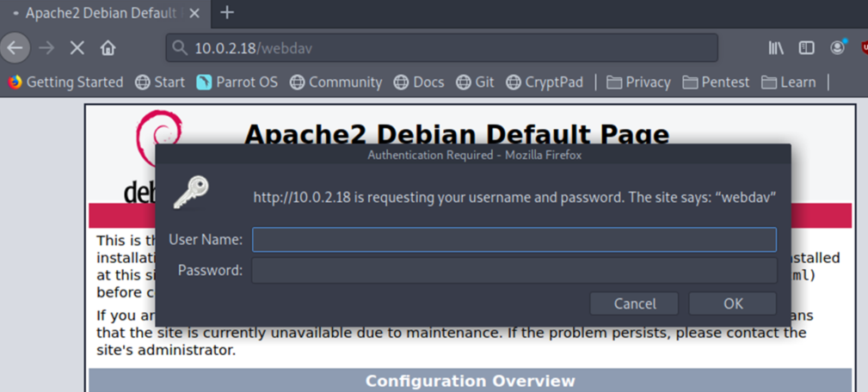Expand the Pentest bookmarks folder

click(716, 83)
